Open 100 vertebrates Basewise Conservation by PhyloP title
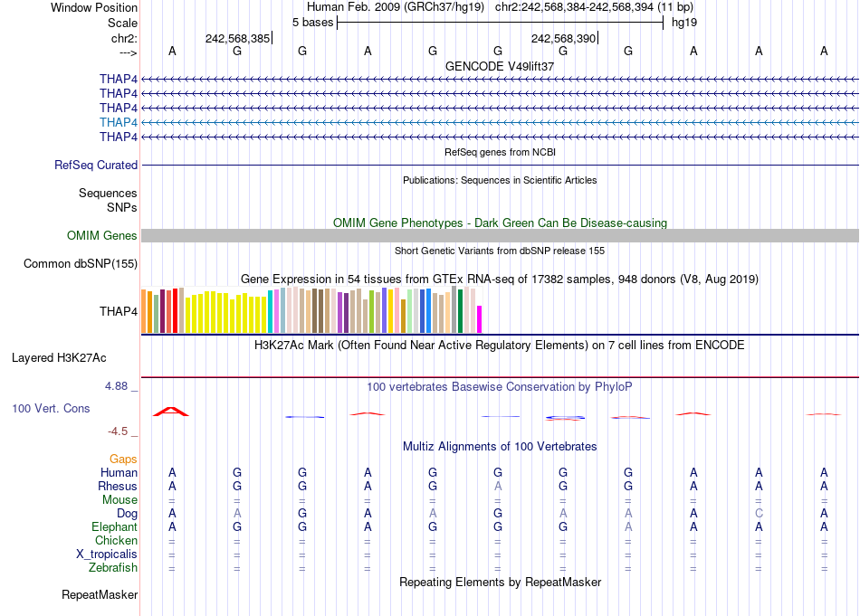The height and width of the screenshot is (616, 860). pyautogui.click(x=500, y=387)
